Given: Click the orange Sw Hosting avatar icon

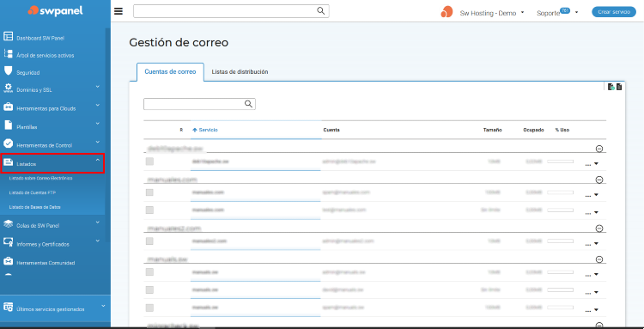Looking at the screenshot, I should coord(447,12).
